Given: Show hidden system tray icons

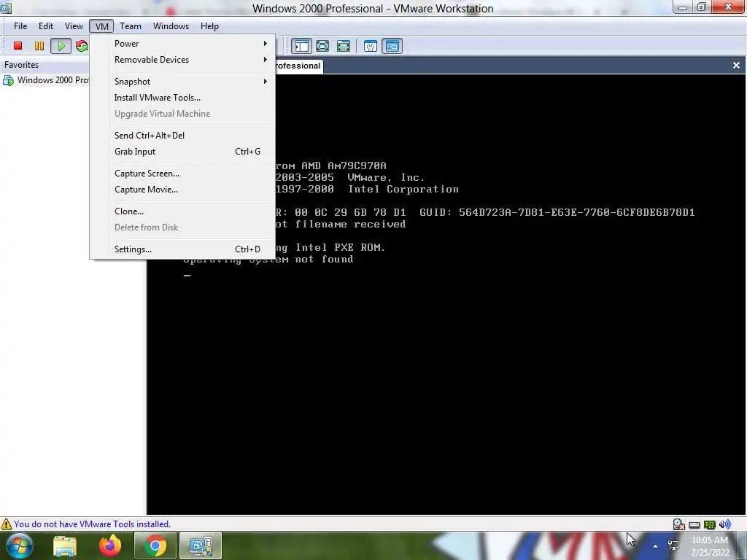Looking at the screenshot, I should tap(656, 545).
